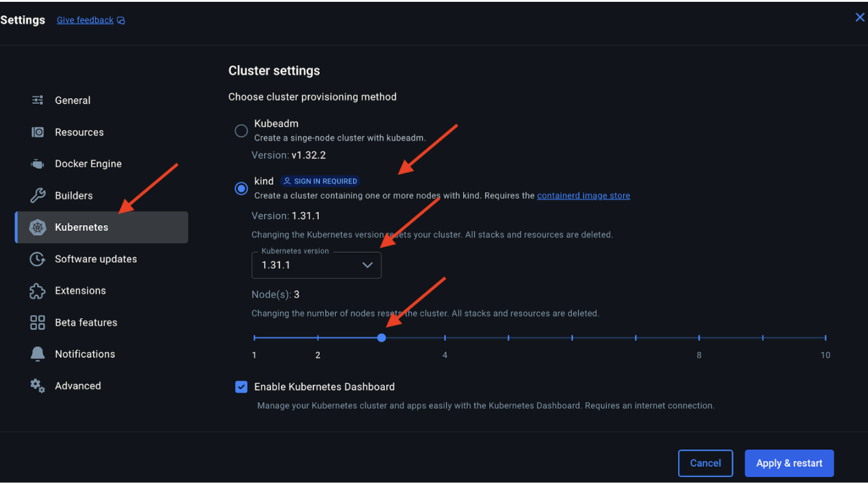Click the Docker Engine whale icon
Image resolution: width=868 pixels, height=485 pixels.
coord(38,164)
